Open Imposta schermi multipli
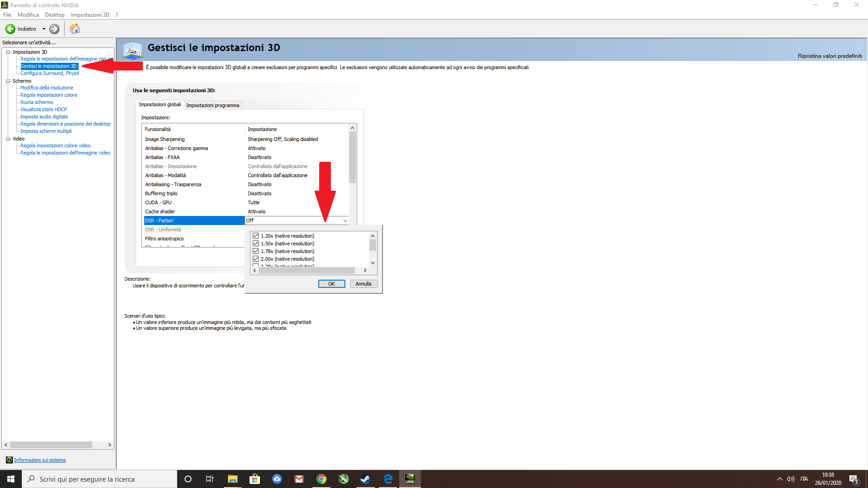 (46, 131)
